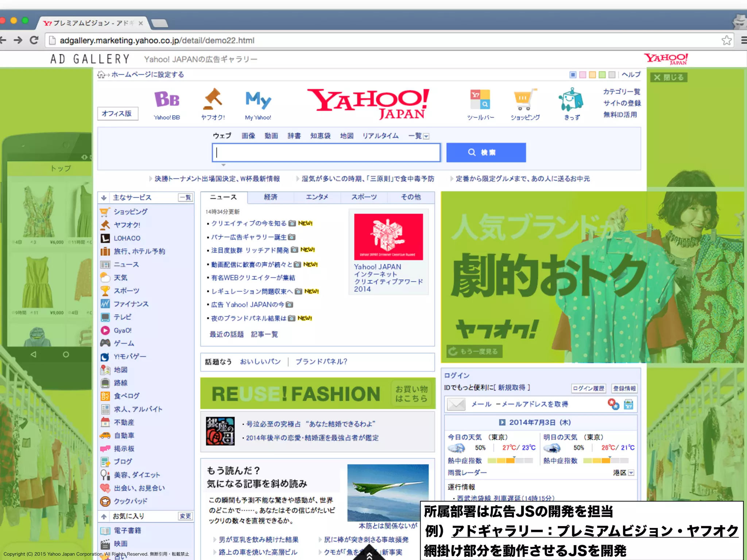Click the web search text field
Image resolution: width=747 pixels, height=560 pixels.
pyautogui.click(x=326, y=152)
